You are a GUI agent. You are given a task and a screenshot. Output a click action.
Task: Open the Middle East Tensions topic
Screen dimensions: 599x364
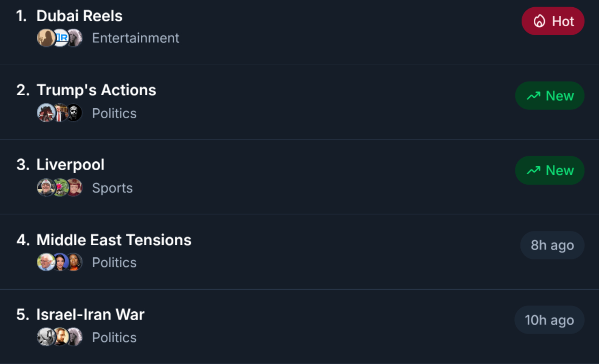(114, 240)
